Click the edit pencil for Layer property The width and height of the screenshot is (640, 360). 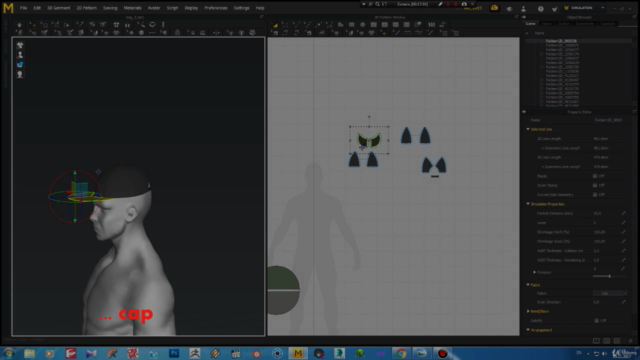pos(623,222)
